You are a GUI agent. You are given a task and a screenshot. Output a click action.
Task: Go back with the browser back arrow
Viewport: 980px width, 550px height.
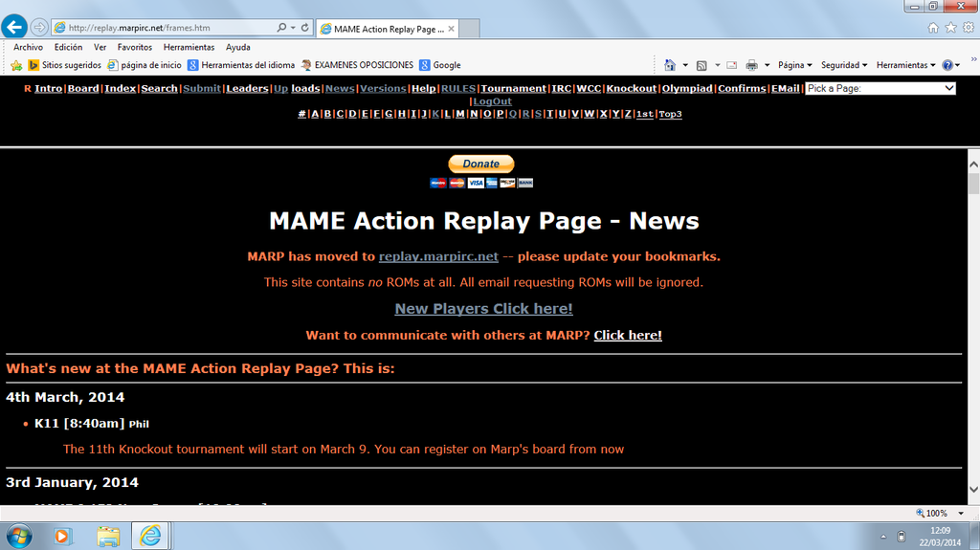point(14,27)
